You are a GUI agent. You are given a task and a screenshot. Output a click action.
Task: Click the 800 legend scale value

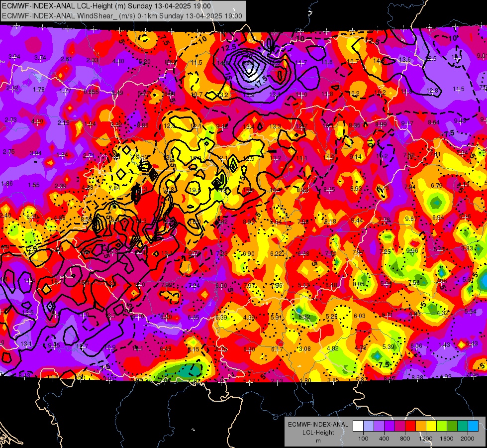point(405,439)
